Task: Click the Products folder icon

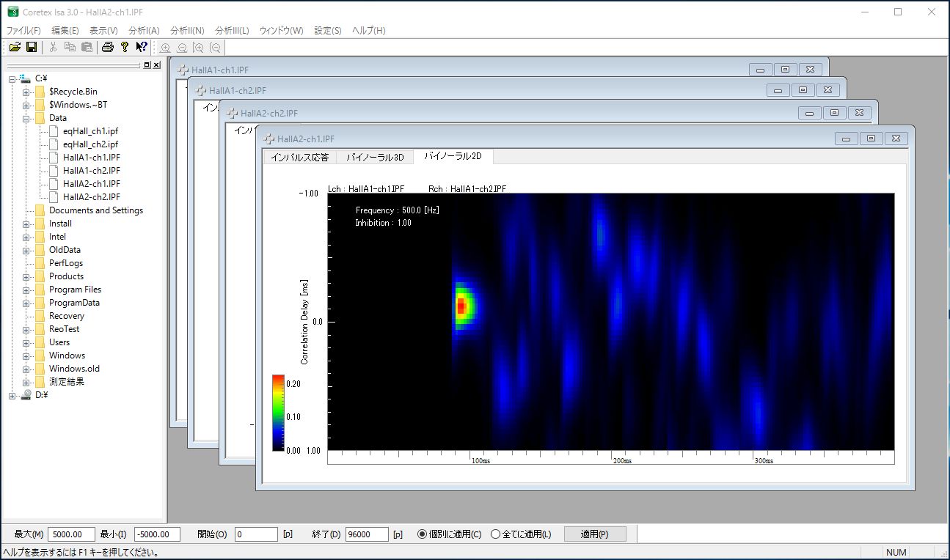Action: click(x=40, y=276)
